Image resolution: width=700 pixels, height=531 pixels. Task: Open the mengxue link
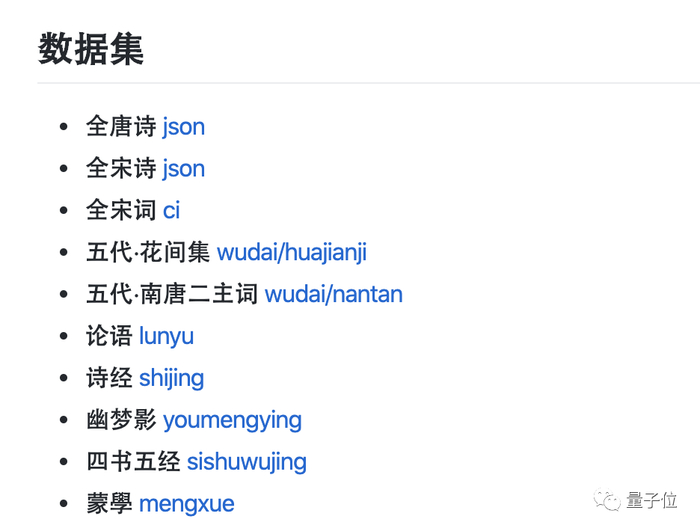point(186,504)
